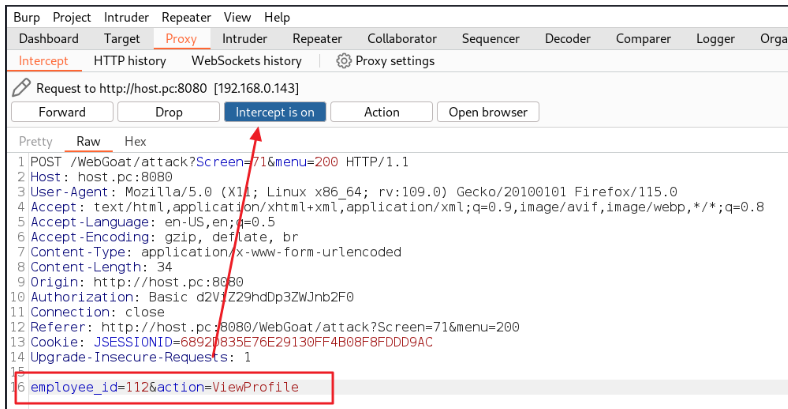
Task: Click the Accept-Language header line
Action: pyautogui.click(x=153, y=222)
